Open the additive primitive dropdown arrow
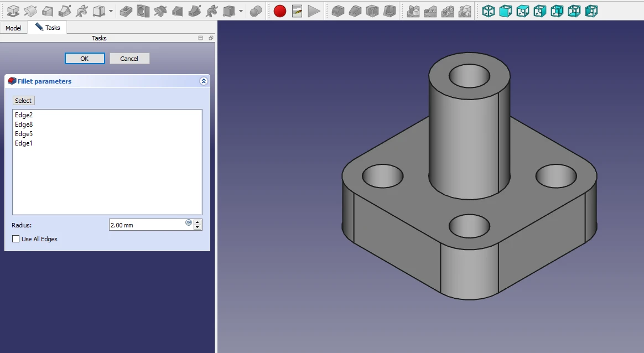The width and height of the screenshot is (644, 353). click(111, 11)
